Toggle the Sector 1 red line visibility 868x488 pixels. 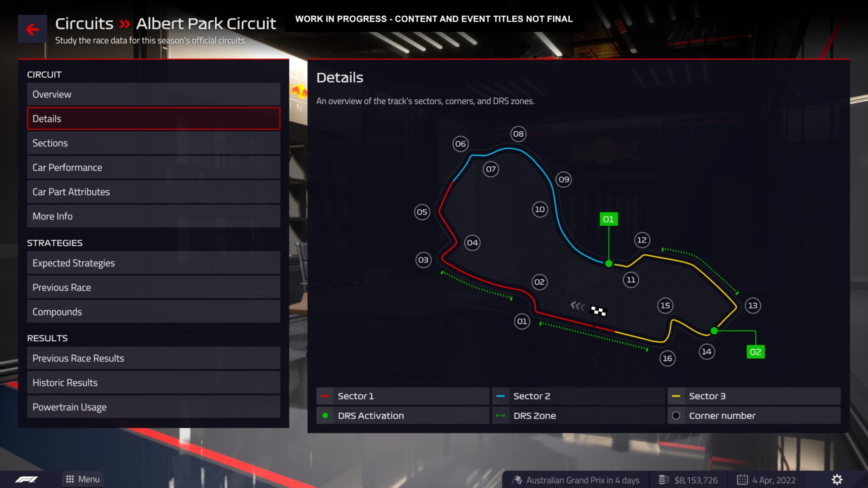coord(402,396)
